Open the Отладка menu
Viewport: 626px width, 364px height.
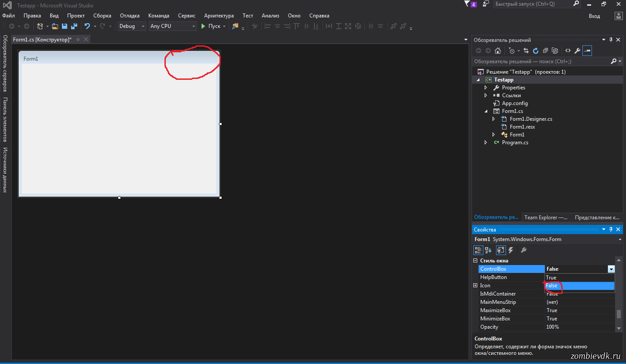pyautogui.click(x=130, y=16)
